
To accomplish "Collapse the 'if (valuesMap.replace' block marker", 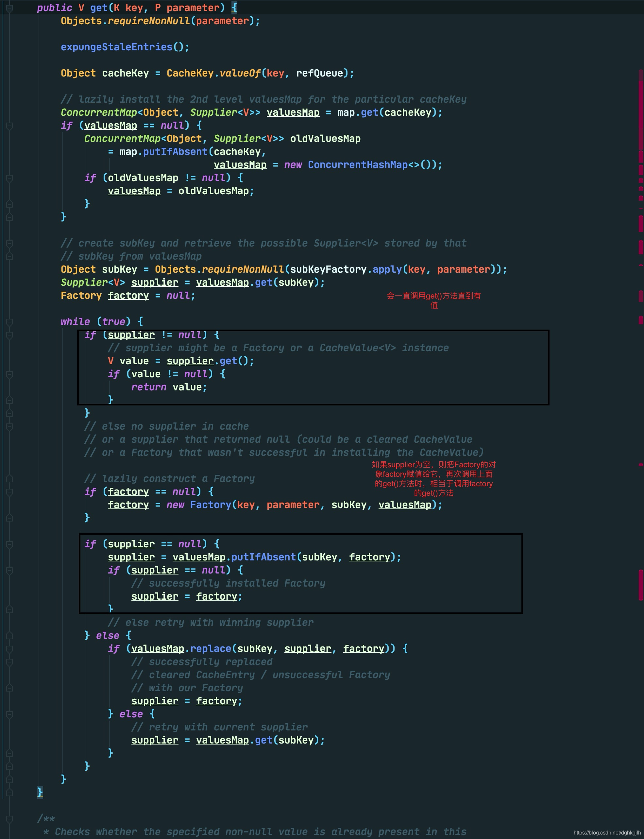I will tap(9, 649).
